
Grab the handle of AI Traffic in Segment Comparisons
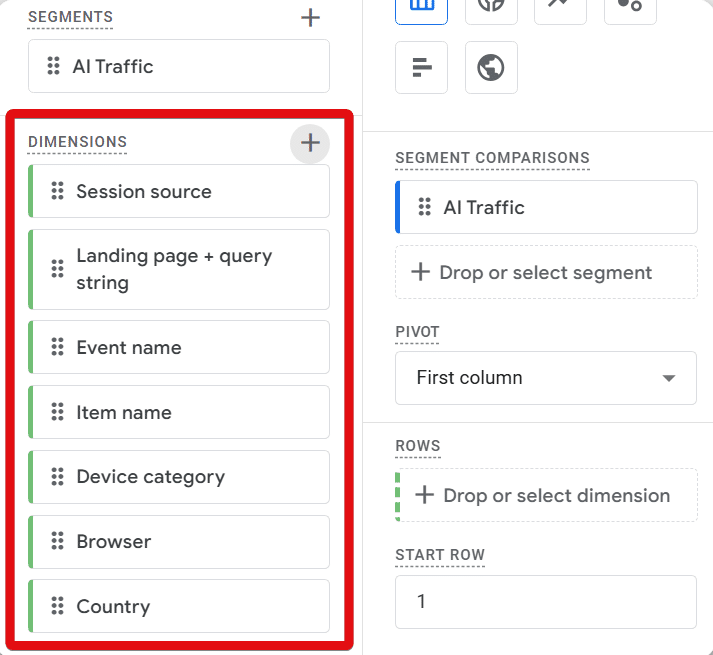pos(425,207)
